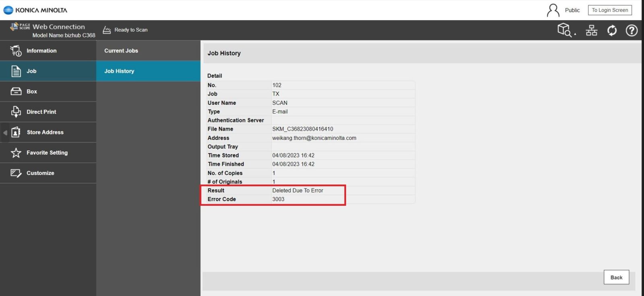The height and width of the screenshot is (296, 644).
Task: Click the Box sidebar icon
Action: point(16,91)
